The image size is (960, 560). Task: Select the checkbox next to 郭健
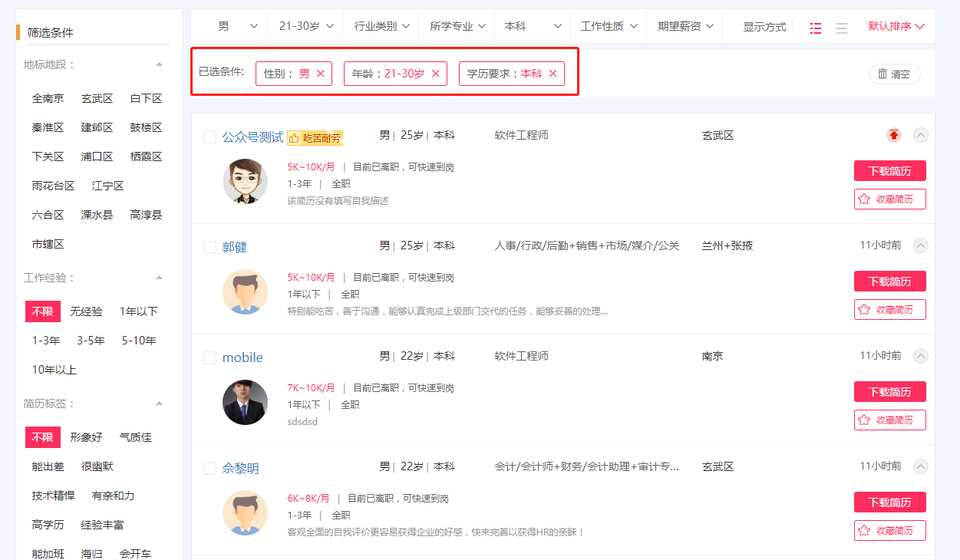point(209,247)
